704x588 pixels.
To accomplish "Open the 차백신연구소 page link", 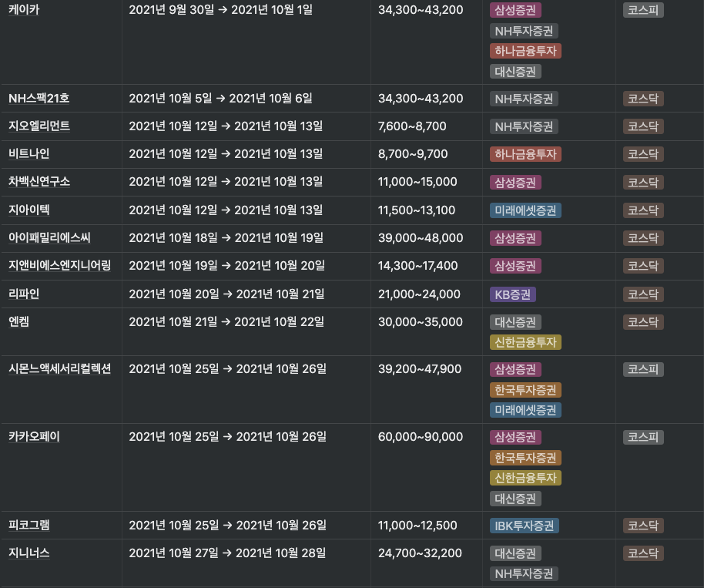I will point(39,181).
